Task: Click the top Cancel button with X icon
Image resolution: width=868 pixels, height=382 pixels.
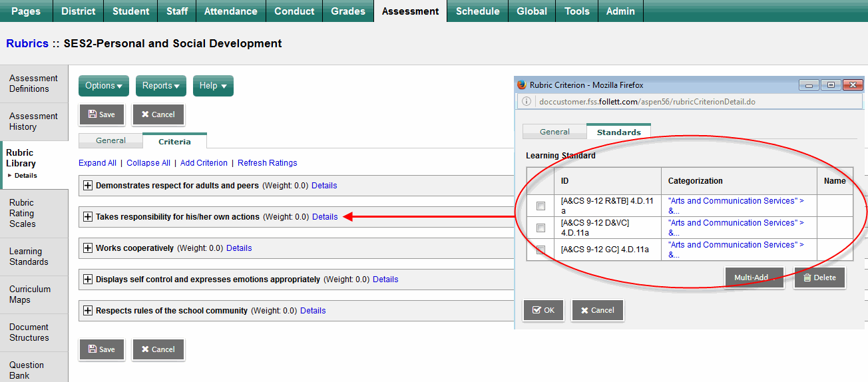Action: point(158,114)
